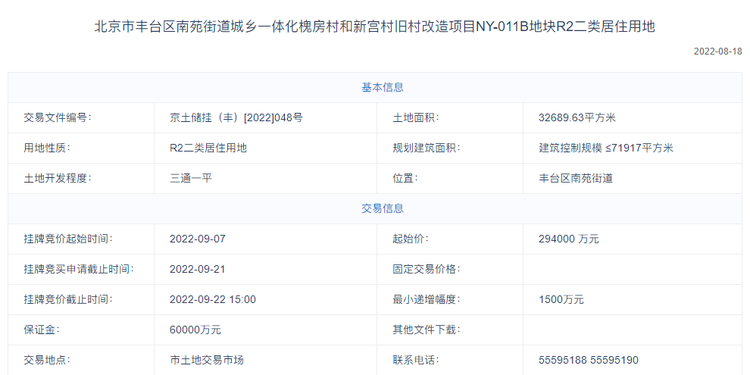This screenshot has width=750, height=375.
Task: Select the value 32689.63平方米
Action: (577, 118)
